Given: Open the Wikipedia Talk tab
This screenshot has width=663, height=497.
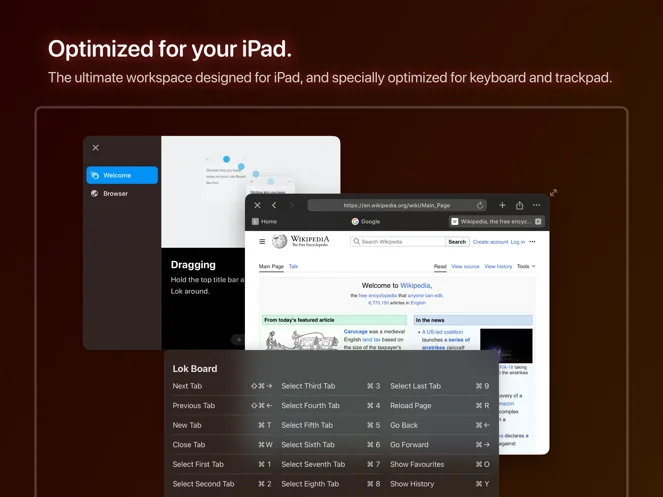Looking at the screenshot, I should pyautogui.click(x=293, y=267).
